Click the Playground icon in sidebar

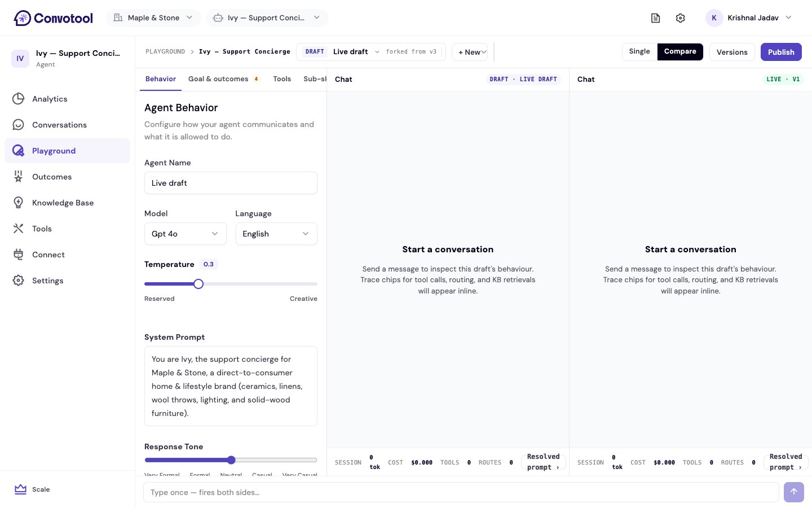(19, 151)
